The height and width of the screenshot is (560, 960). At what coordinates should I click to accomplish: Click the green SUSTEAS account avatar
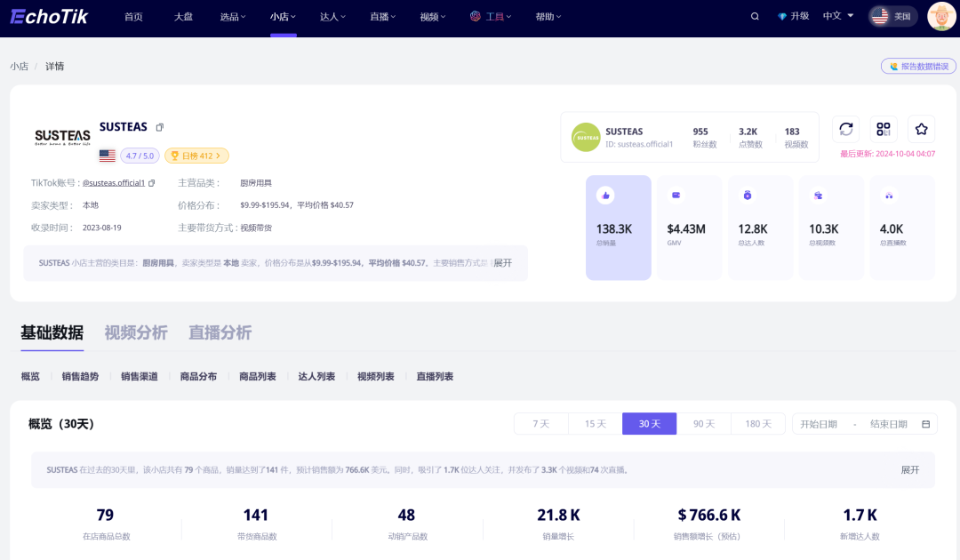pos(586,137)
